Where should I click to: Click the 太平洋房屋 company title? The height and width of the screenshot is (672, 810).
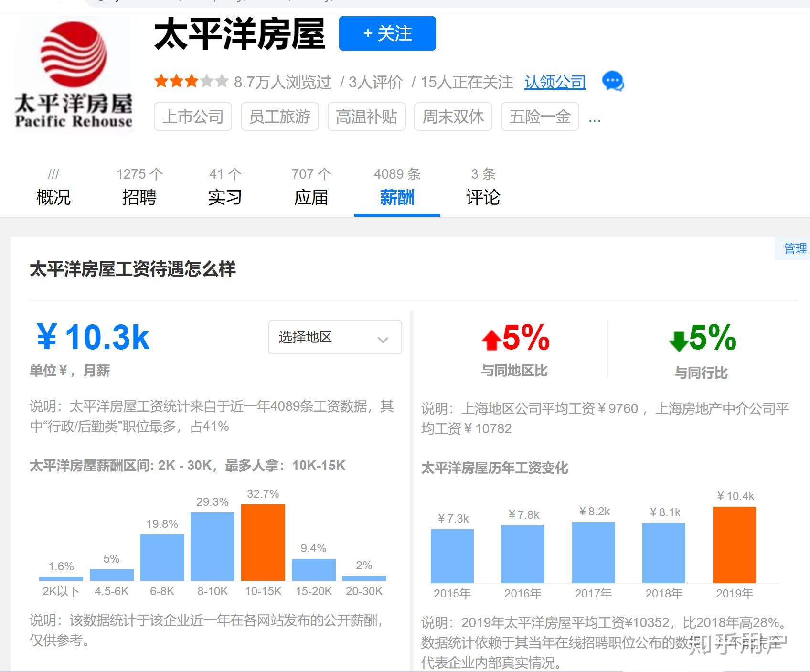240,34
